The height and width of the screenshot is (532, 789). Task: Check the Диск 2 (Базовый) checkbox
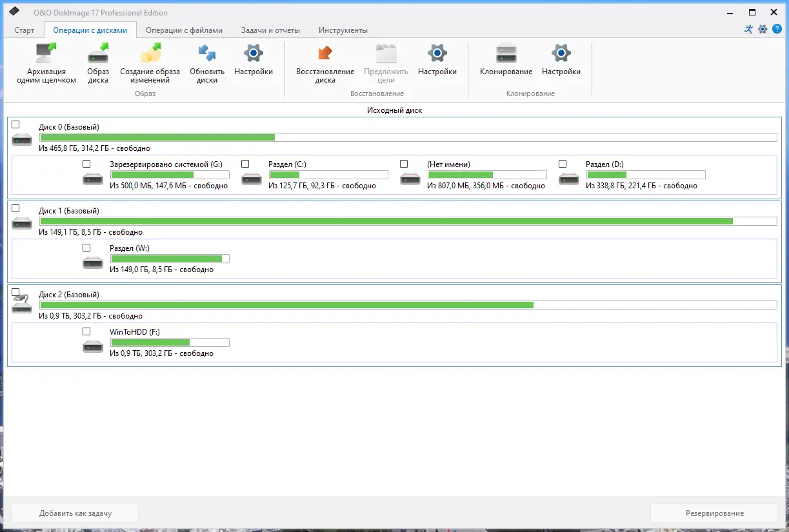(15, 292)
